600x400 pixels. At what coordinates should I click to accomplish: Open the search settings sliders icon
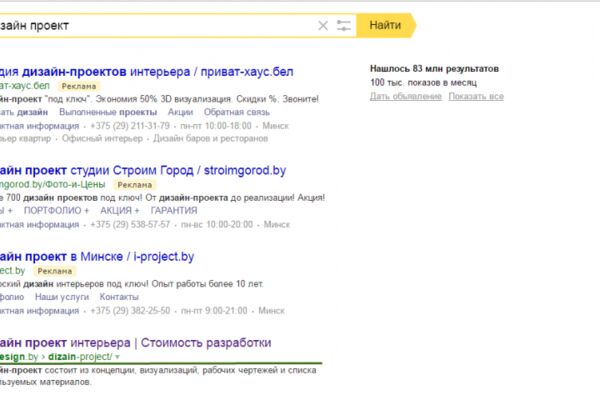(343, 26)
